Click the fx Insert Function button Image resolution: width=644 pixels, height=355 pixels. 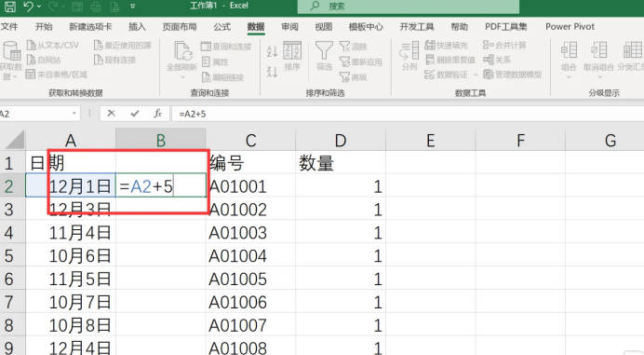point(157,114)
